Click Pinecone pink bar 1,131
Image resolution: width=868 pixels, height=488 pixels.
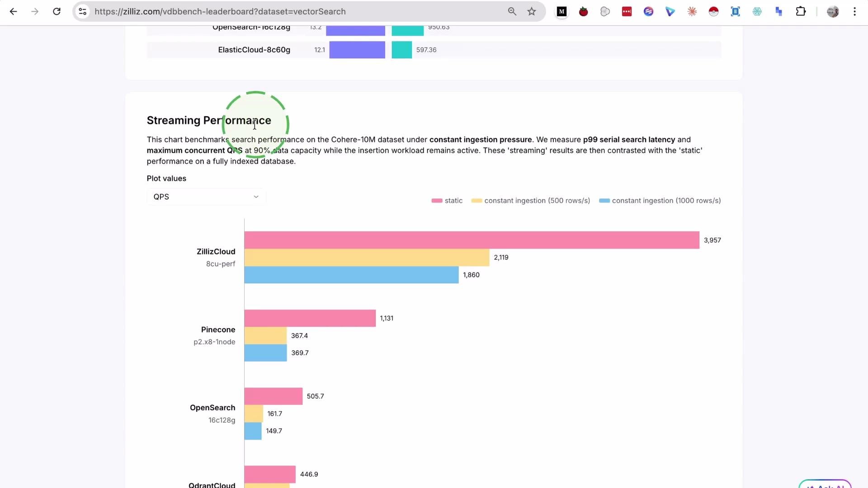(x=310, y=318)
